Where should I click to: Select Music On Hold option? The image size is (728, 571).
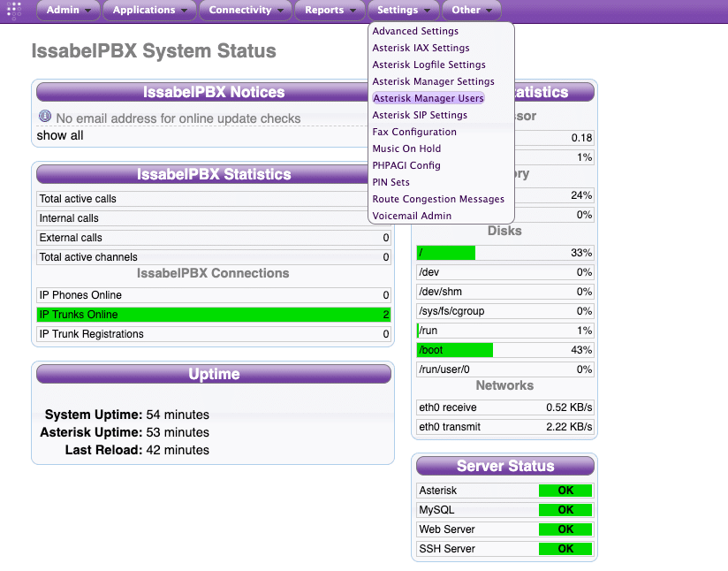click(x=406, y=148)
